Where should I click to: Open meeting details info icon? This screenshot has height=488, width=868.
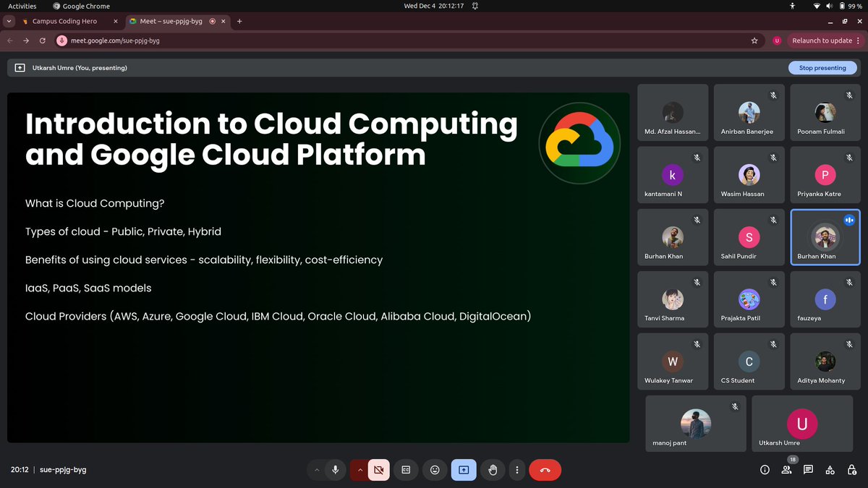coord(765,470)
